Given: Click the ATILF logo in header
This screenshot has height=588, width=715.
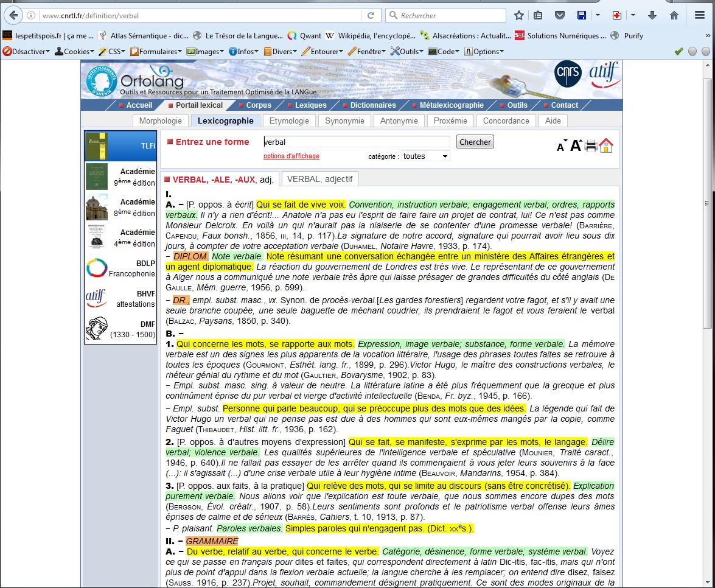Looking at the screenshot, I should [x=604, y=74].
